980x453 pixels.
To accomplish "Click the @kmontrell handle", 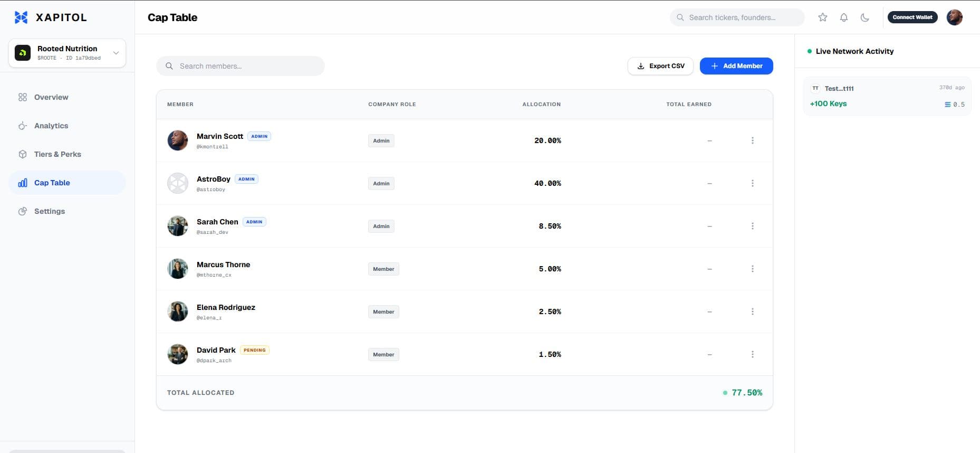I will [213, 147].
